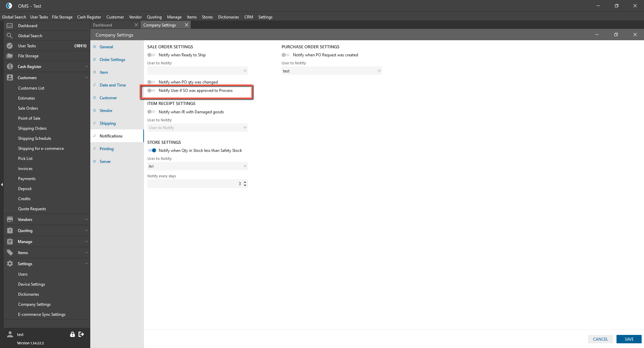644x348 pixels.
Task: Open Point of Sale in sidebar
Action: pos(29,118)
